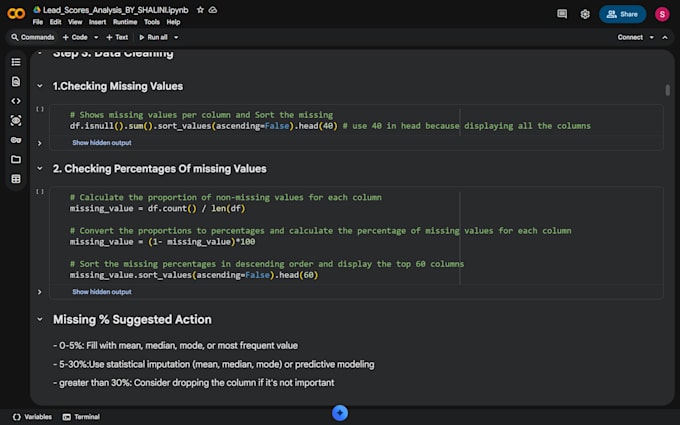Viewport: 680px width, 425px height.
Task: Open the user account avatar S
Action: (662, 14)
